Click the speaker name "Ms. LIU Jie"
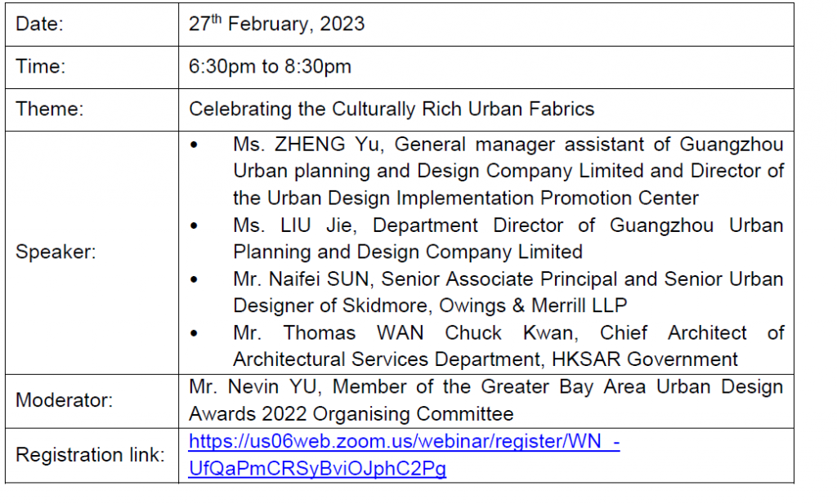This screenshot has width=837, height=504. click(x=280, y=225)
